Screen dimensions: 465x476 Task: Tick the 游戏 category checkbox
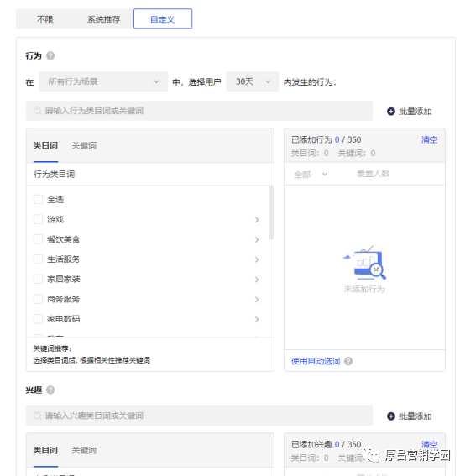pyautogui.click(x=38, y=219)
